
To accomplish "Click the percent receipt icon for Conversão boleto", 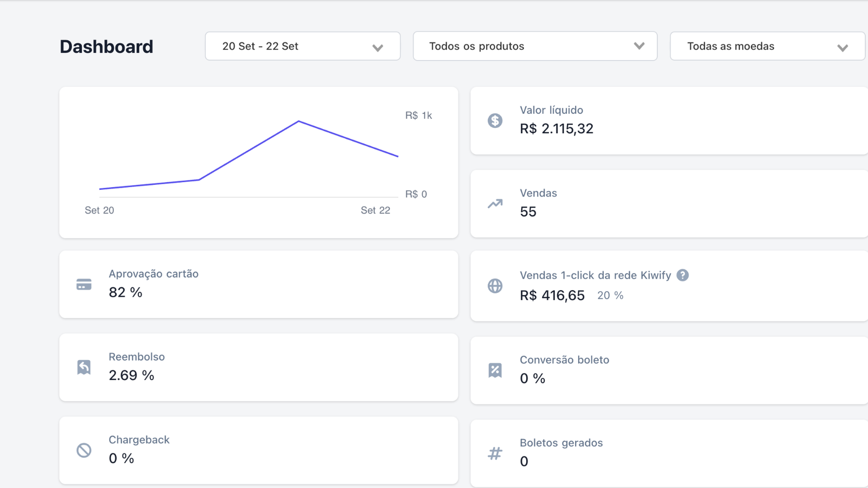I will tap(495, 370).
